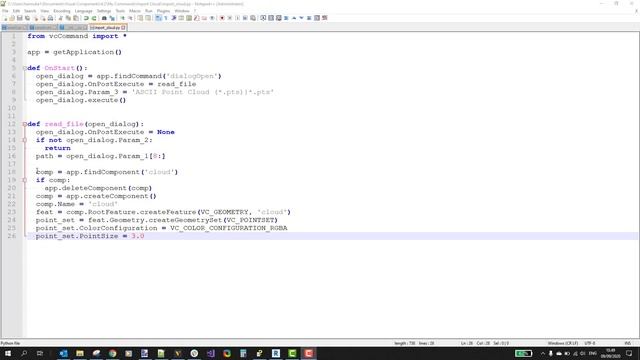Start macro recording with red Record icon
This screenshot has height=360, width=640.
click(222, 18)
